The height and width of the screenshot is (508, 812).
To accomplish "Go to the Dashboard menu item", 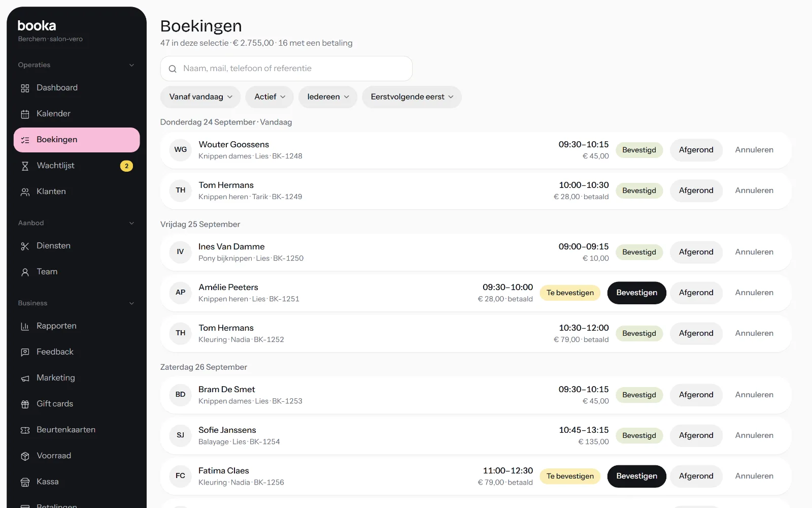I will 77,88.
